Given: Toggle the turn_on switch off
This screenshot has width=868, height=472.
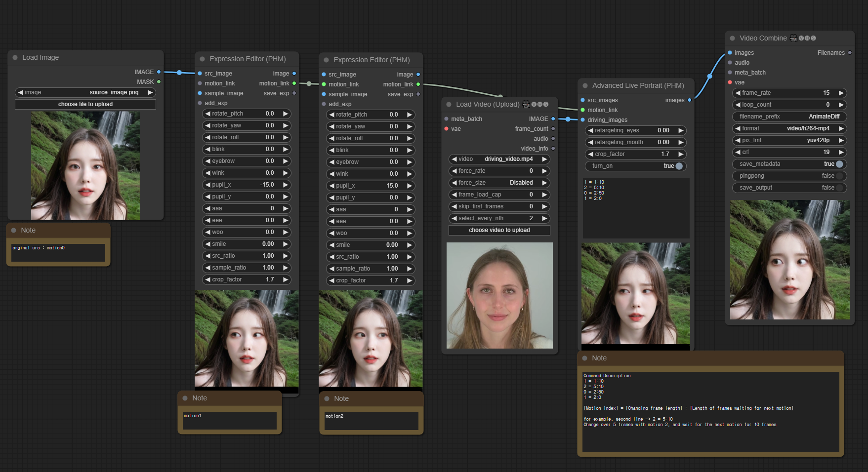Looking at the screenshot, I should coord(679,166).
